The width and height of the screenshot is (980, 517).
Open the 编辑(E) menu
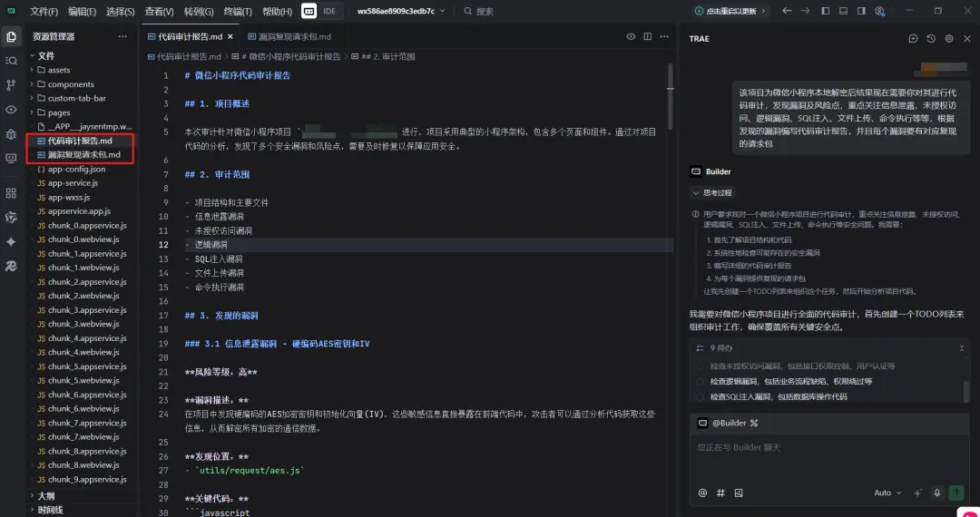pyautogui.click(x=82, y=11)
